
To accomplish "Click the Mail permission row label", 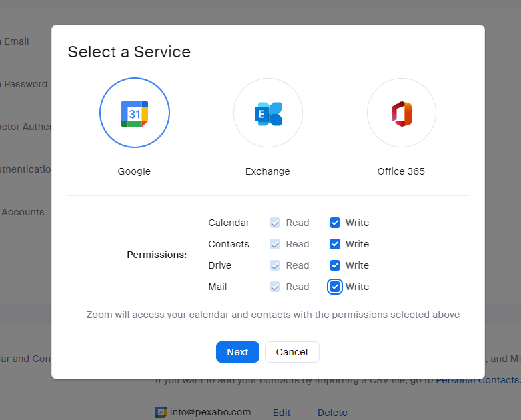I will pos(217,287).
